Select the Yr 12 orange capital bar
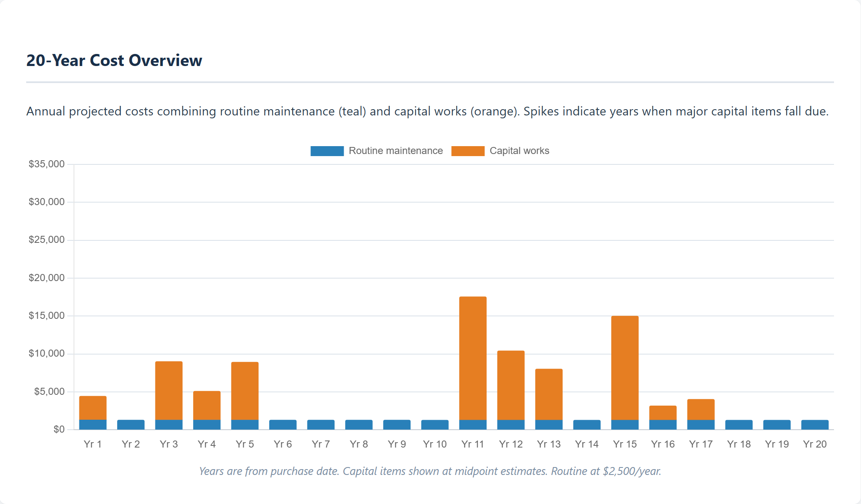 click(x=511, y=385)
